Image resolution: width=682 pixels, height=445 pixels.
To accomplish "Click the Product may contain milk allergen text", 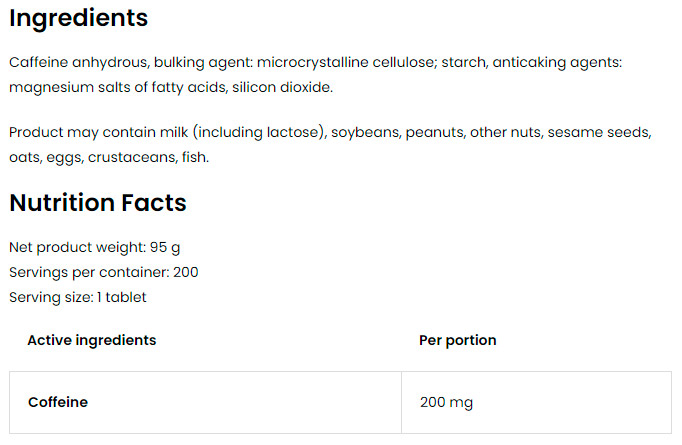I will tap(331, 144).
